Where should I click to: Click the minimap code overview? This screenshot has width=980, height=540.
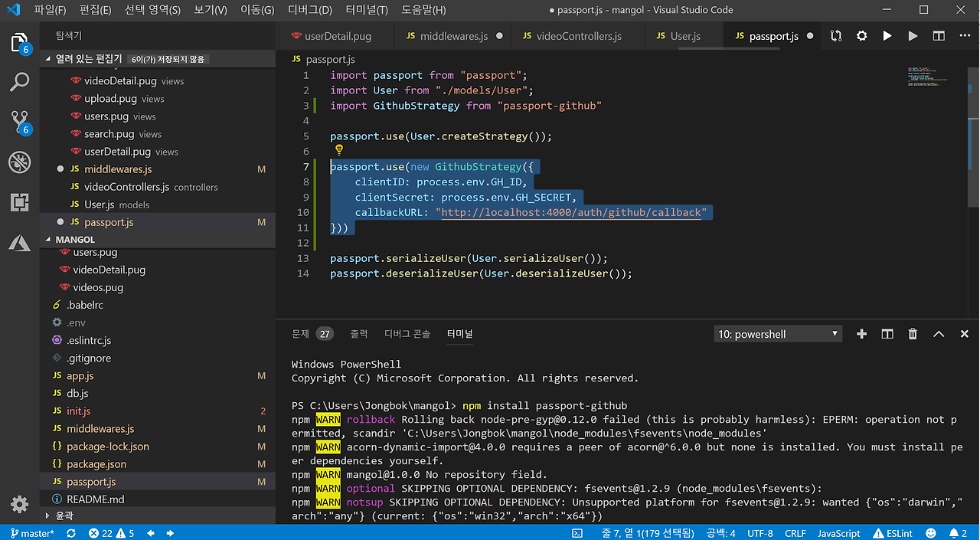pos(926,77)
